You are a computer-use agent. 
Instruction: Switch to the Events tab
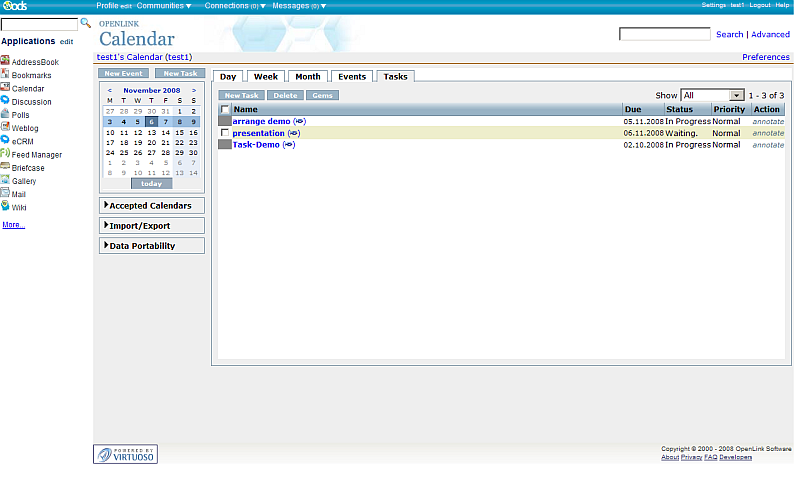351,76
